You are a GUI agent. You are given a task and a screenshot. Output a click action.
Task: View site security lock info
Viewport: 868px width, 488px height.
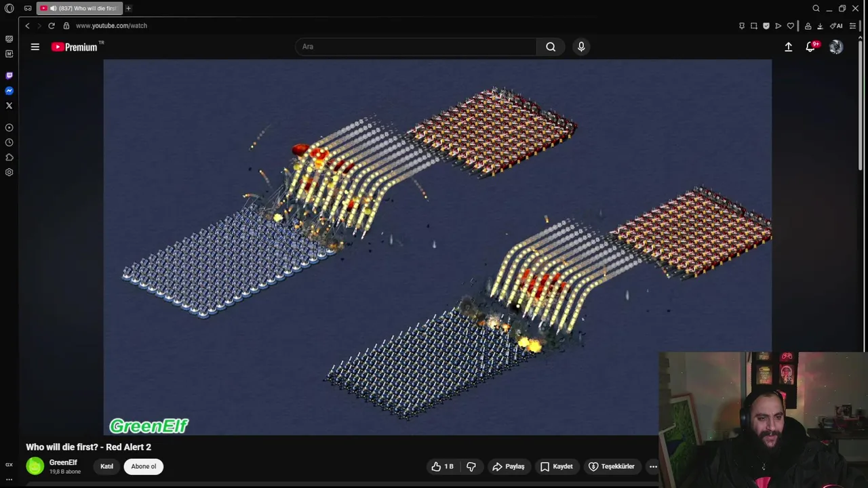tap(66, 26)
